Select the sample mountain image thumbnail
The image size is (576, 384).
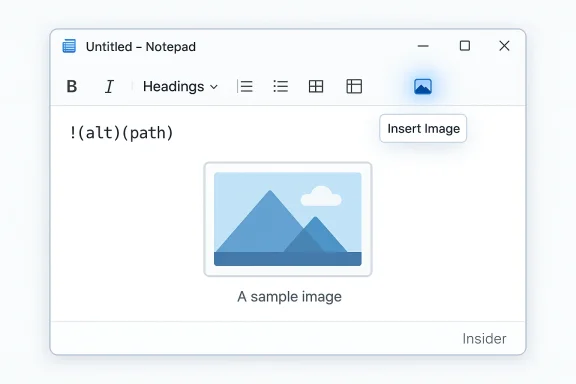click(288, 219)
